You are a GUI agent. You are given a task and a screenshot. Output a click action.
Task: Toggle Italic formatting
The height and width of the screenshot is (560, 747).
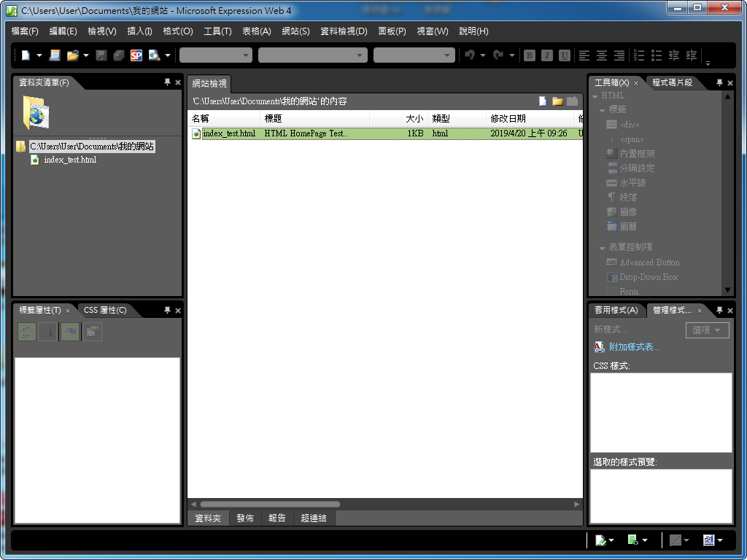(x=547, y=55)
